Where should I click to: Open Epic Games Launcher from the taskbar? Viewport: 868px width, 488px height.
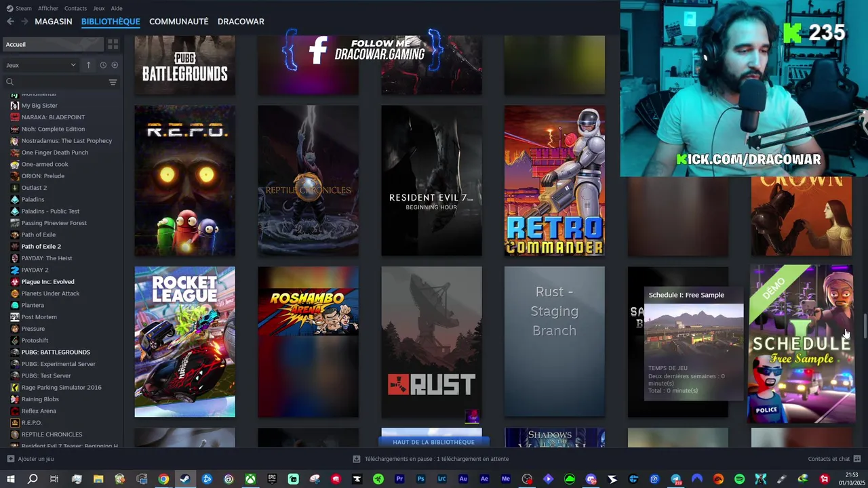pos(272,479)
